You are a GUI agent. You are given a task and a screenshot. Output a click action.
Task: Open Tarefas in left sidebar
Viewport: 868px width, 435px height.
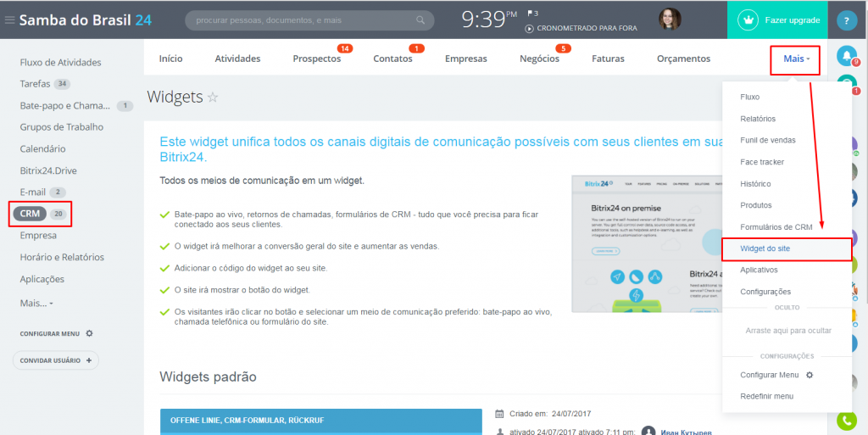click(35, 84)
